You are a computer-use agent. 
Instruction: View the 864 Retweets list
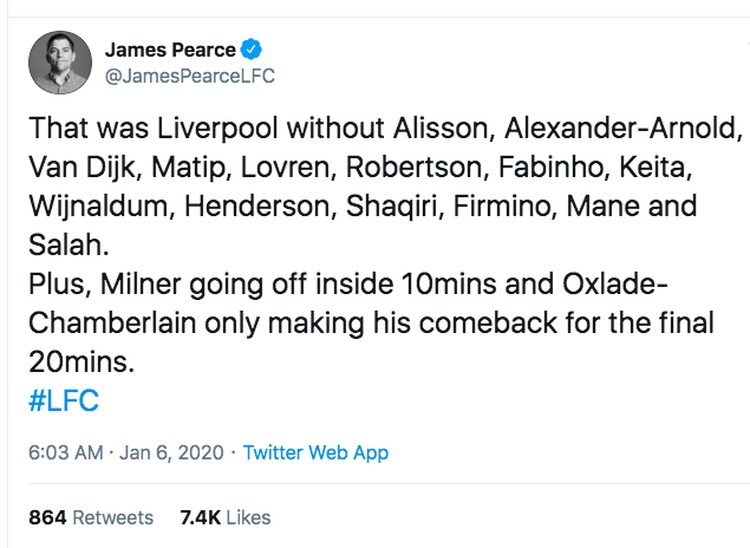(91, 517)
